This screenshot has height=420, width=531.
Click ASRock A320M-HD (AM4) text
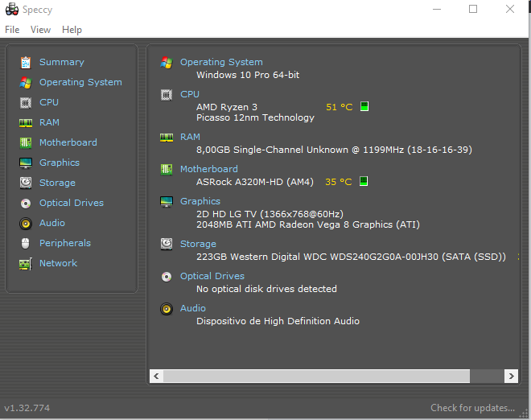click(x=255, y=182)
